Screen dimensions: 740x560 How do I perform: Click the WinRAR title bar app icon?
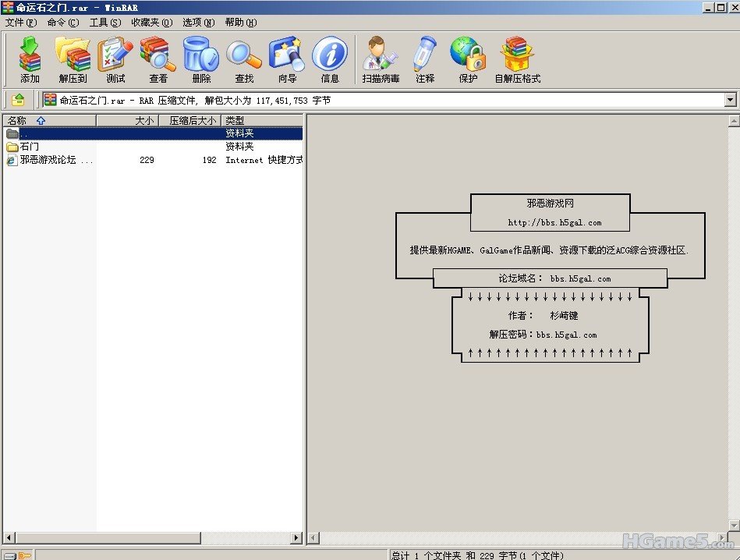tap(8, 7)
